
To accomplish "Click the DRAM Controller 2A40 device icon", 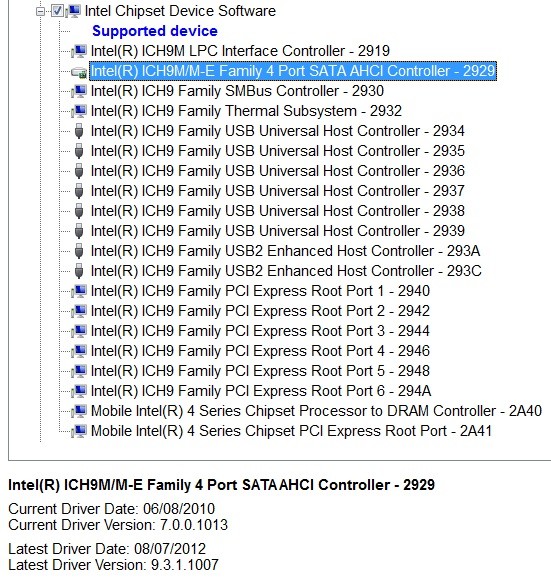I will [79, 411].
